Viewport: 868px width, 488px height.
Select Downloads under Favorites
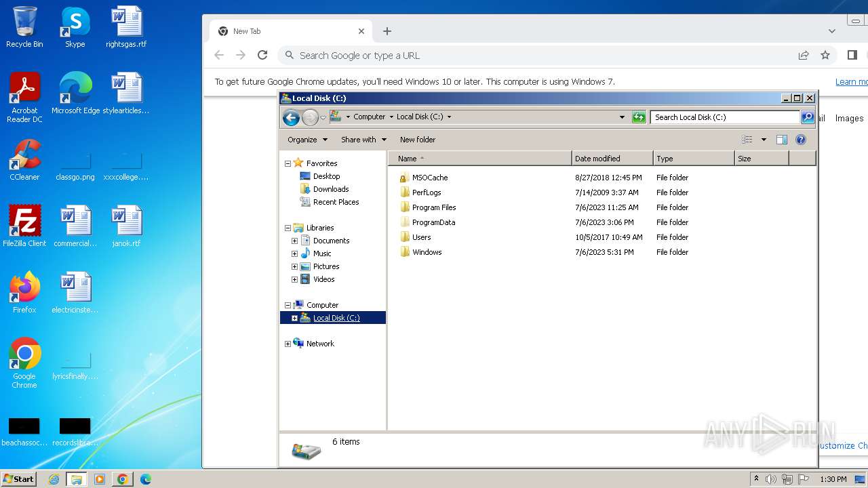click(x=331, y=189)
